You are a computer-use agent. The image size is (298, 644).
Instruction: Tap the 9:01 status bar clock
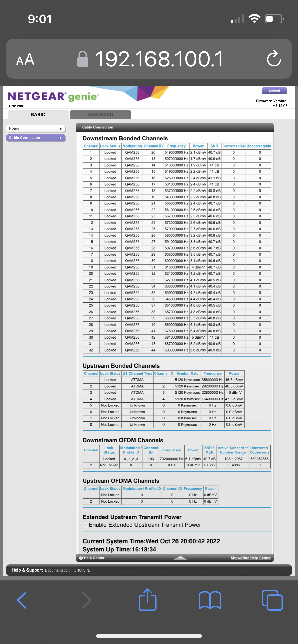(x=40, y=19)
